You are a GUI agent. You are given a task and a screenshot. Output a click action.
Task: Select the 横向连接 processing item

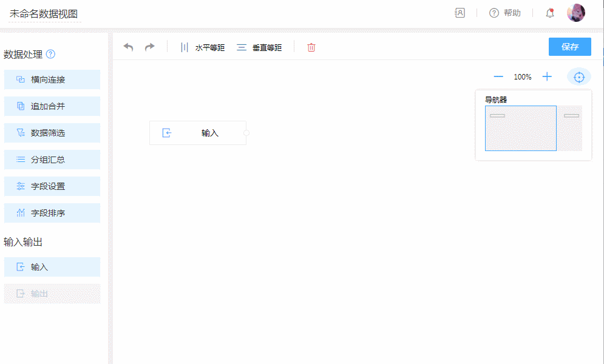tap(52, 79)
